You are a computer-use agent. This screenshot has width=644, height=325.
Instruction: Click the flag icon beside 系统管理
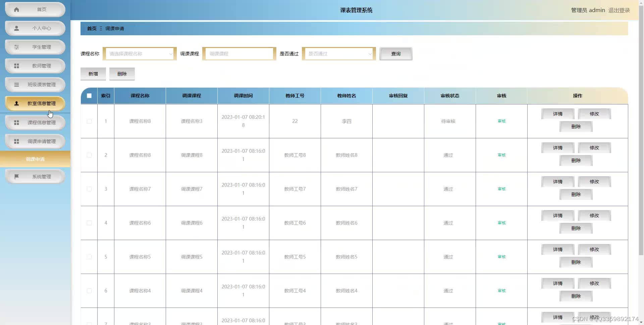click(16, 177)
